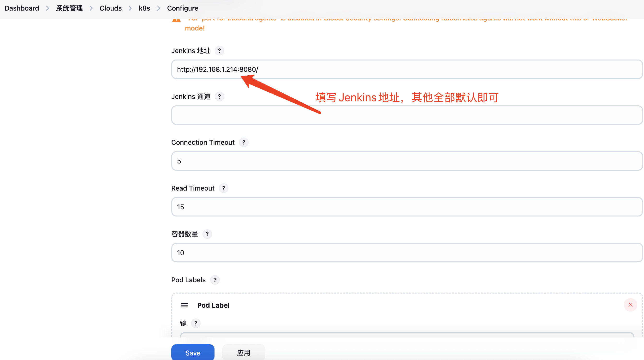Open 系统管理 breadcrumb link
Screen dimensions: 644x360
[x=69, y=8]
